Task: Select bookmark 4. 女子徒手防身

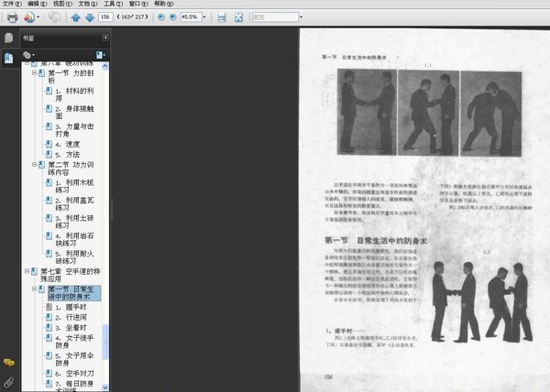Action: pyautogui.click(x=74, y=342)
